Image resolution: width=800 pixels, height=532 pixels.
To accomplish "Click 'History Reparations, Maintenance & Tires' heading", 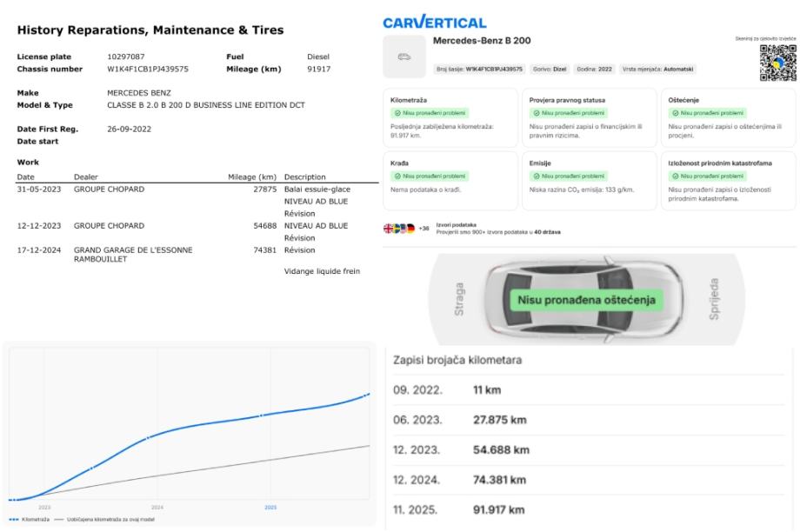I will pos(150,30).
